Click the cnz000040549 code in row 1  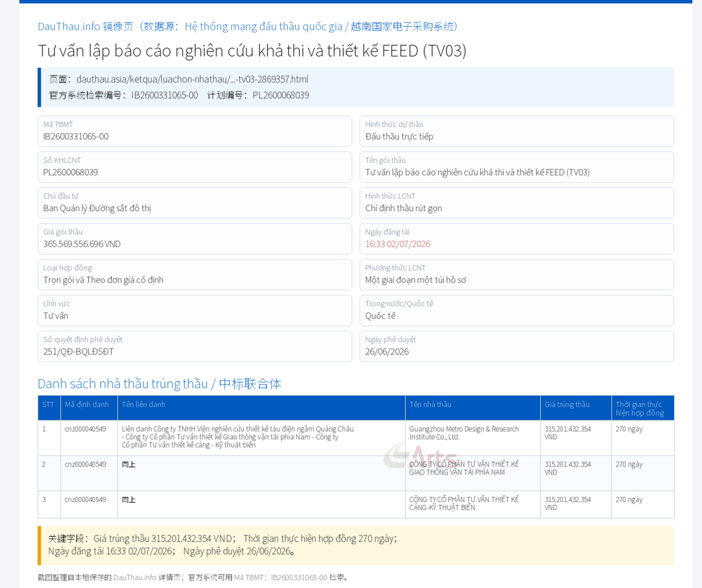(x=86, y=429)
